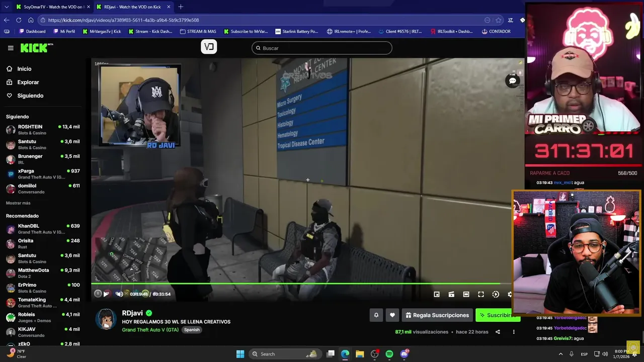
Task: Click the browser address bar URL
Action: [124, 20]
